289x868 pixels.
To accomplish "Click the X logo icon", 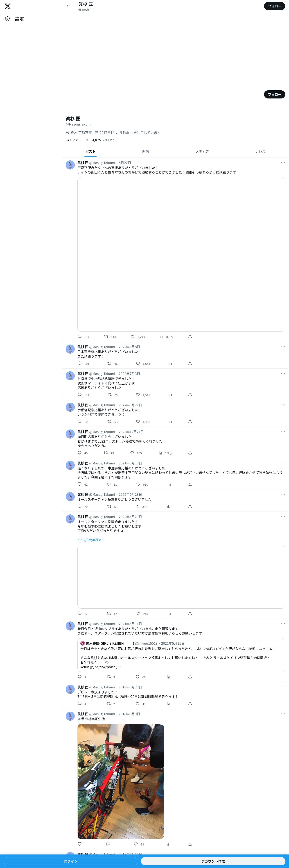I will tap(7, 6).
